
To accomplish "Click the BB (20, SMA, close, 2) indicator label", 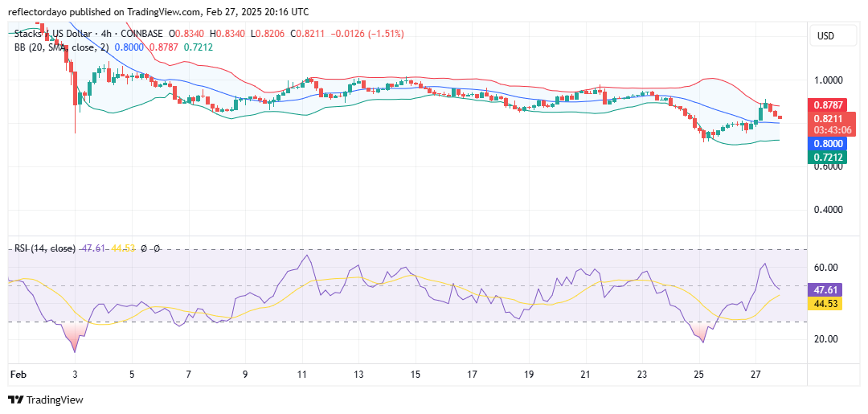I will pyautogui.click(x=62, y=47).
